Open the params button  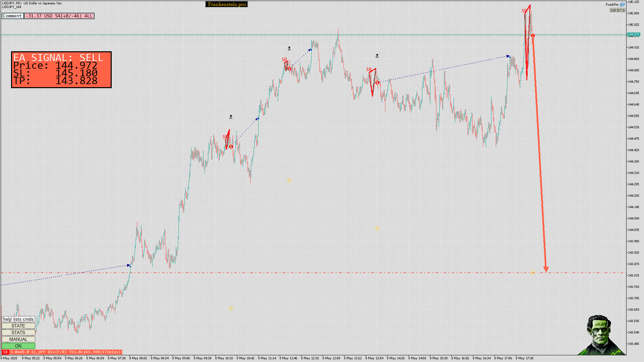pyautogui.click(x=617, y=10)
